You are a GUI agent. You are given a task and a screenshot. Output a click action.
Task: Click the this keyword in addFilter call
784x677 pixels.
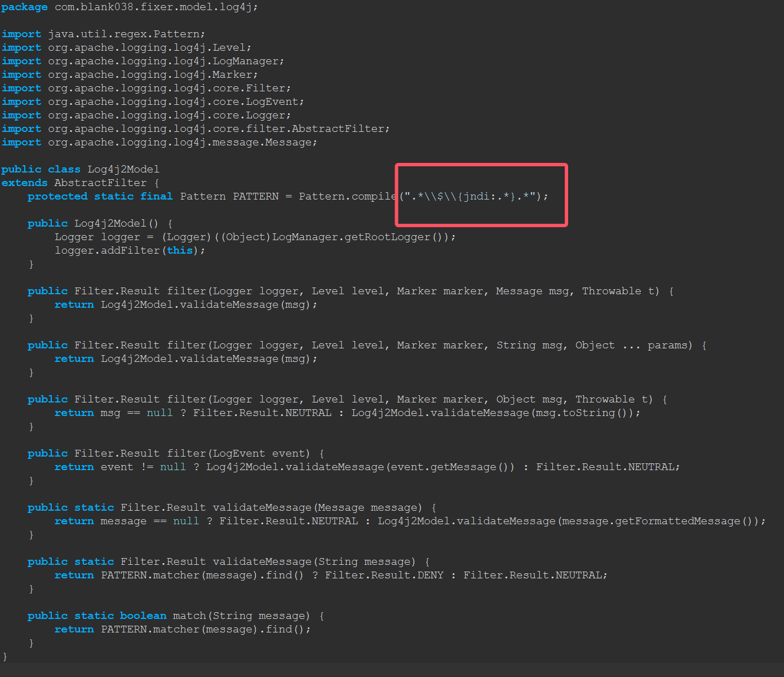click(x=180, y=251)
